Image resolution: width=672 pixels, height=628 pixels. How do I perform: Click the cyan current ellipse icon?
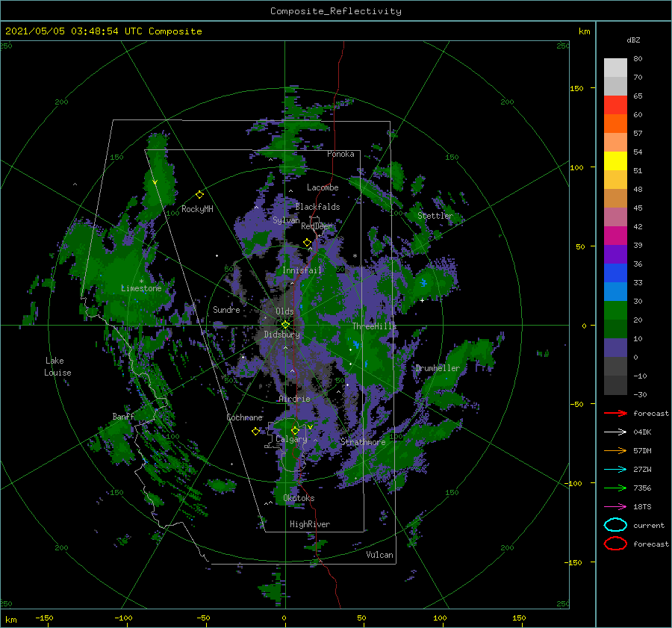point(615,525)
